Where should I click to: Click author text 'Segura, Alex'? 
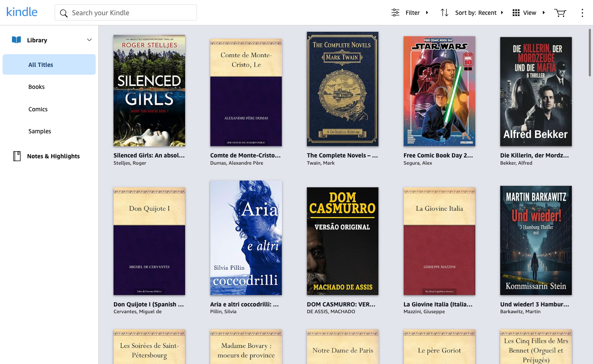[x=418, y=163]
